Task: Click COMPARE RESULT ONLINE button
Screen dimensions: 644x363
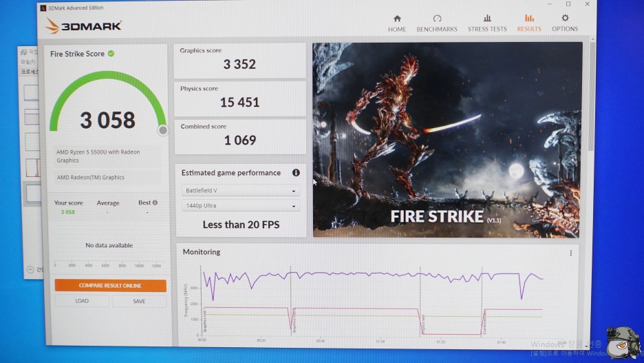Action: pyautogui.click(x=110, y=285)
